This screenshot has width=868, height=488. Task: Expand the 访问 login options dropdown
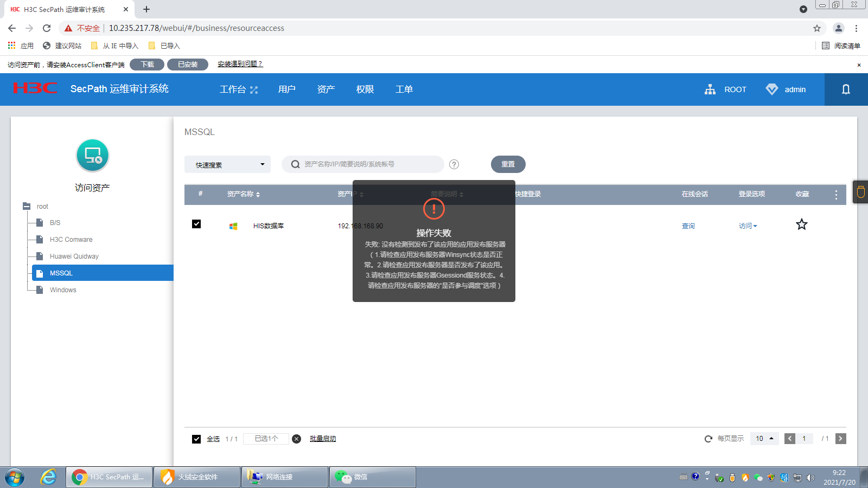748,226
